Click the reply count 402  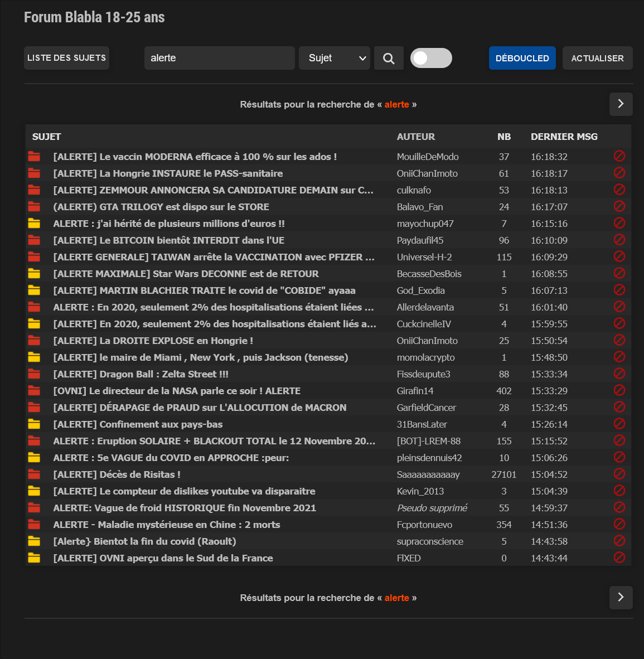(503, 391)
